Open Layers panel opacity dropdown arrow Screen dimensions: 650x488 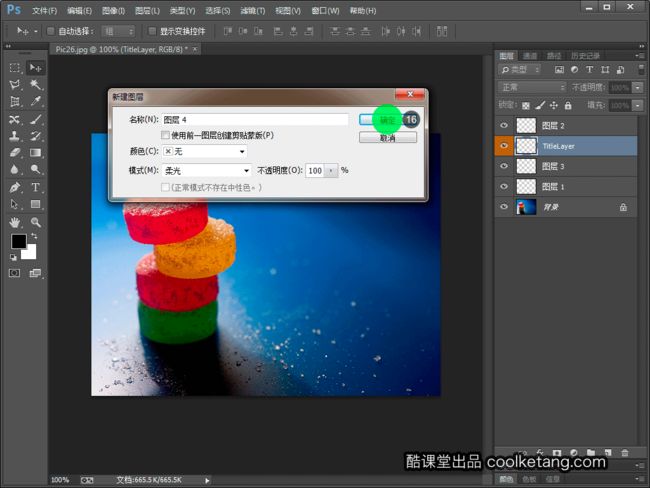pos(638,87)
